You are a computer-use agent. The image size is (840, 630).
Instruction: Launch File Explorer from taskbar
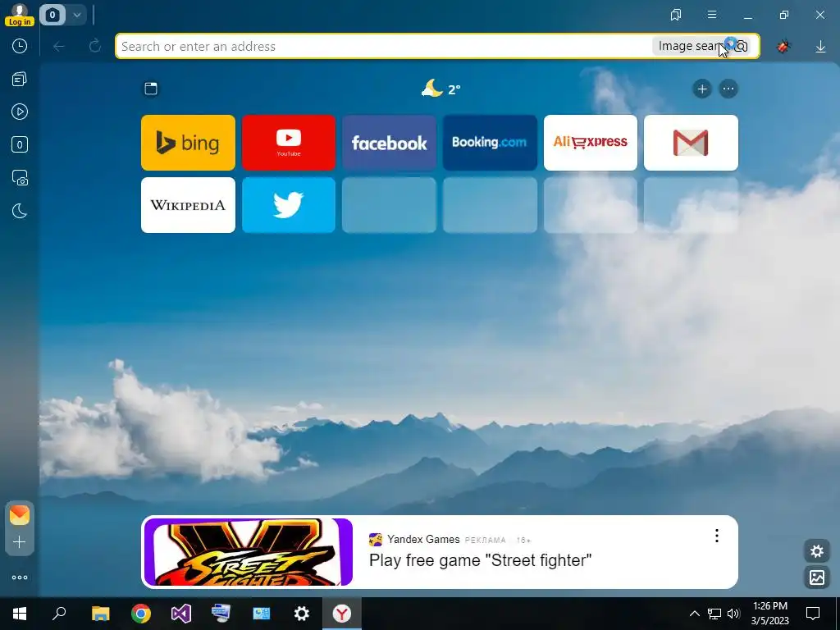click(x=100, y=614)
